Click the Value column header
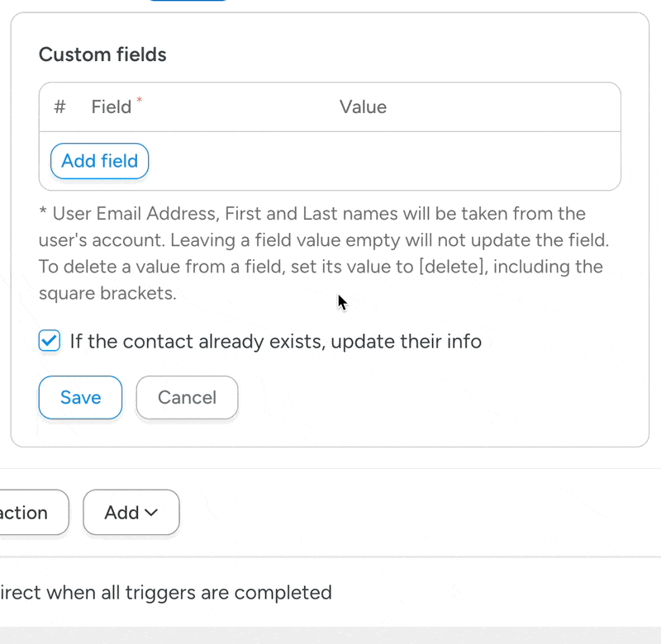 tap(363, 107)
